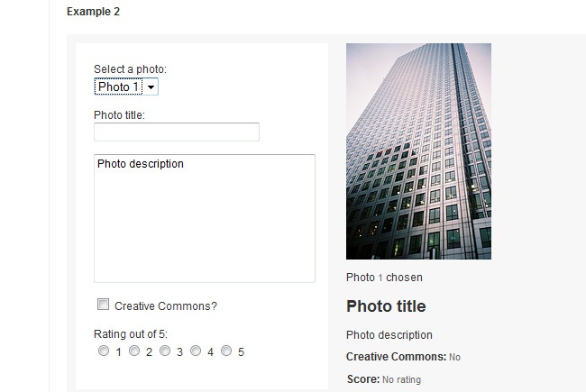
Task: Click the preview Photo description text below heading
Action: pyautogui.click(x=389, y=335)
